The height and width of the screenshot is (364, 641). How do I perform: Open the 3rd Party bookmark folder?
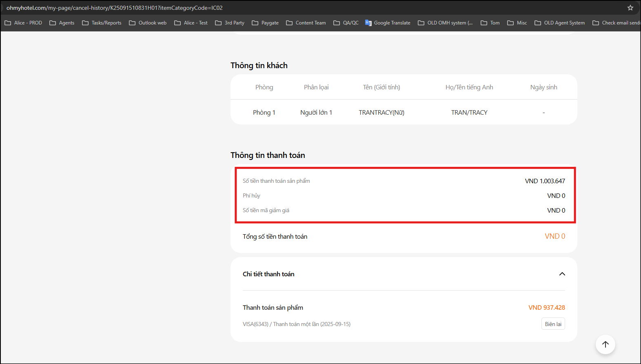click(x=230, y=23)
